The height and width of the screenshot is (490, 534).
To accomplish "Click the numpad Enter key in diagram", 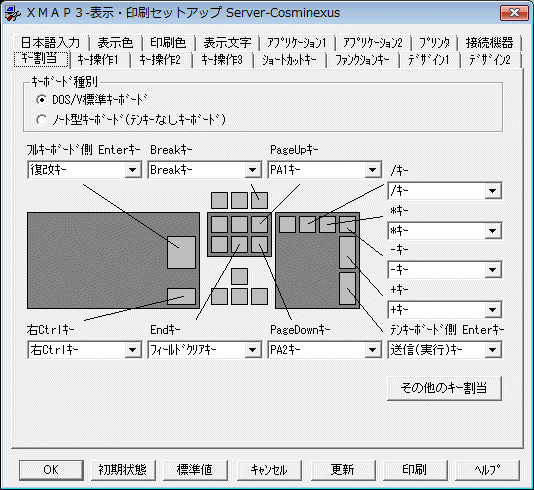I will pos(348,288).
